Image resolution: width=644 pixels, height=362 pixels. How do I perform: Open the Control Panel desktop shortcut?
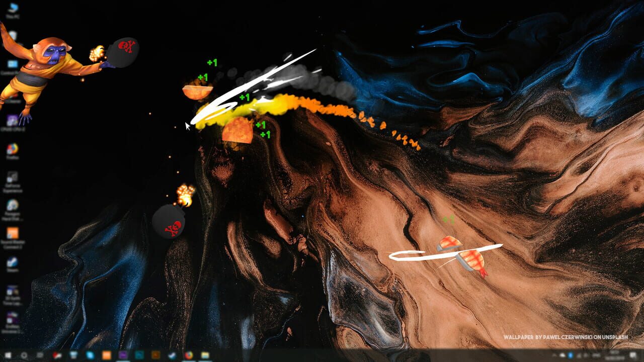[x=13, y=67]
